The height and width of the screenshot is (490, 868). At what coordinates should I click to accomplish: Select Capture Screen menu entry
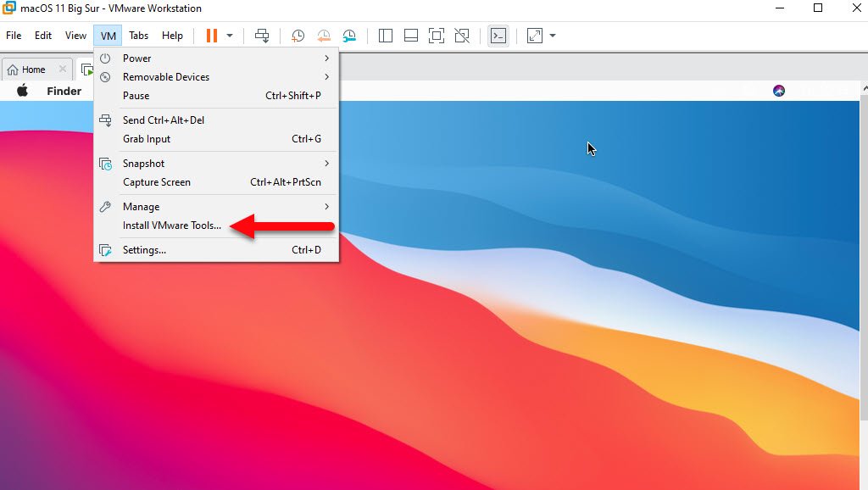pyautogui.click(x=216, y=182)
